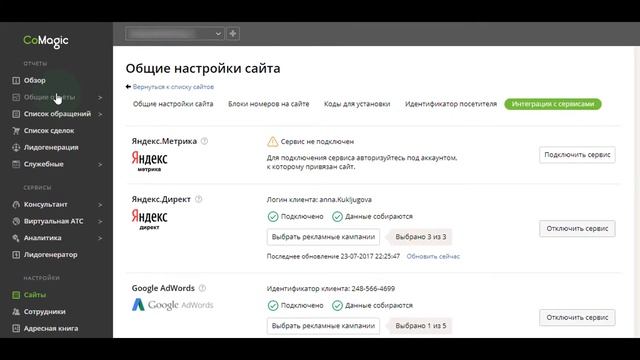This screenshot has width=640, height=360.
Task: Click Подключить сервис for Яндекс.Метрика
Action: click(x=577, y=155)
